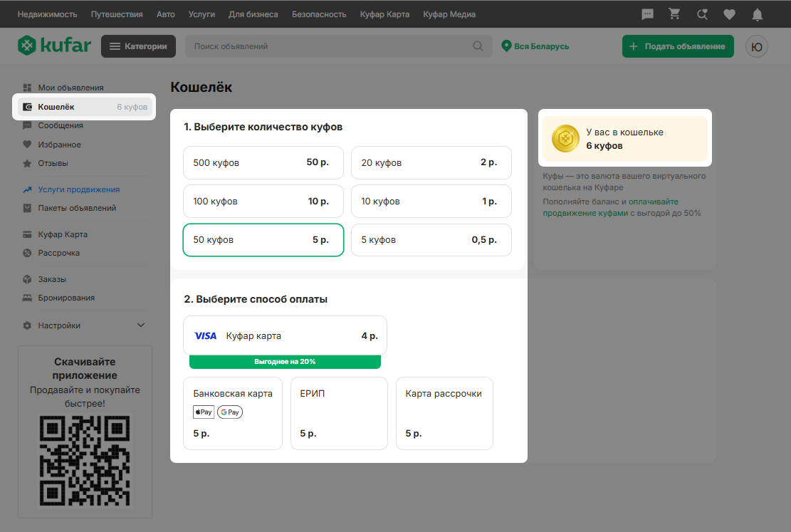Open Недвижимость in top menu
The image size is (791, 532).
48,14
